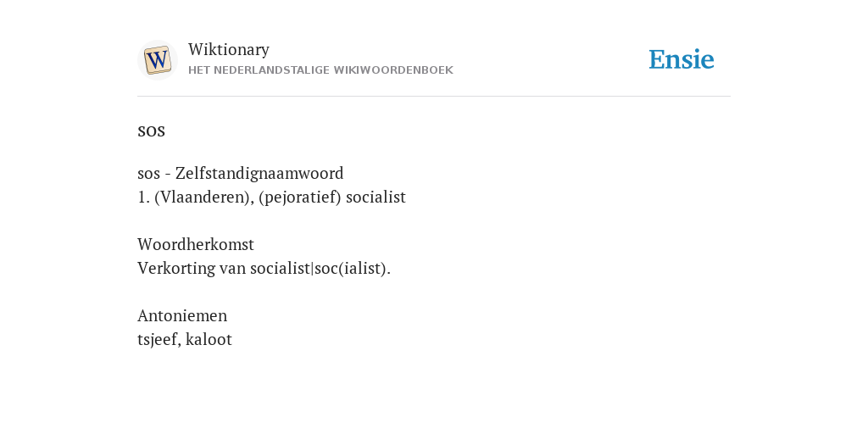Click the Wiktionary source title
This screenshot has width=868, height=434.
(x=229, y=49)
